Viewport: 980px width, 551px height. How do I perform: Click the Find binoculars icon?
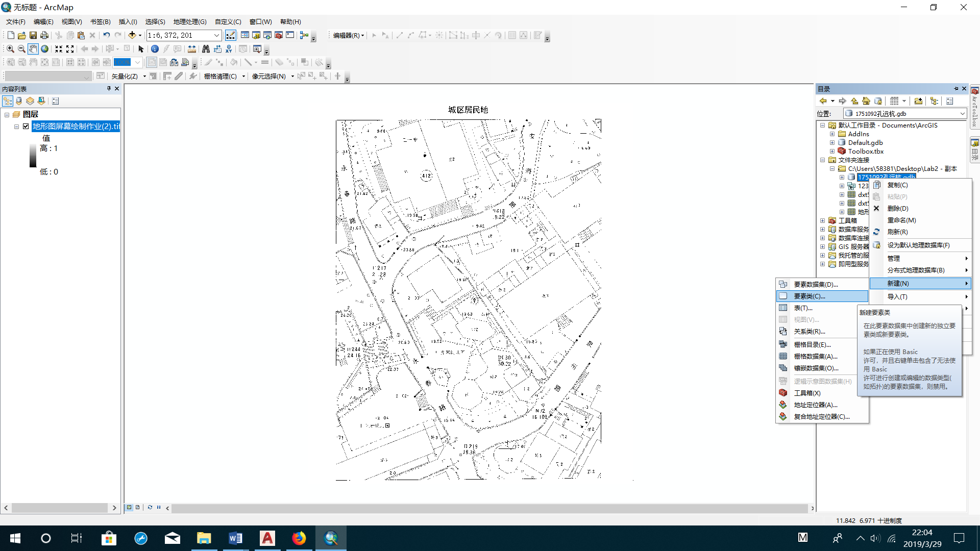click(206, 49)
